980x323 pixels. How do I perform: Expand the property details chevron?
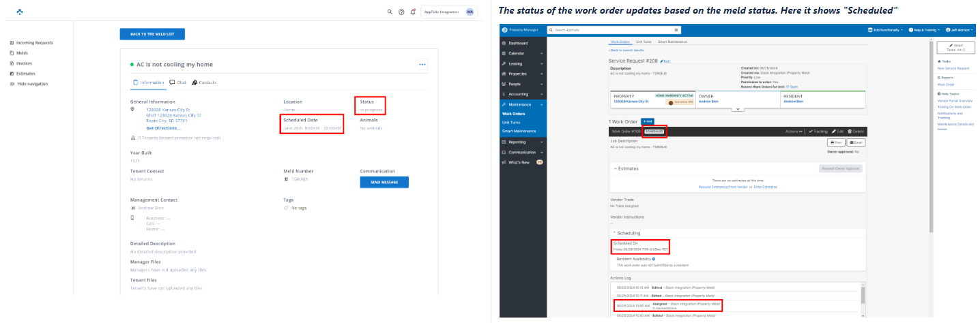736,109
